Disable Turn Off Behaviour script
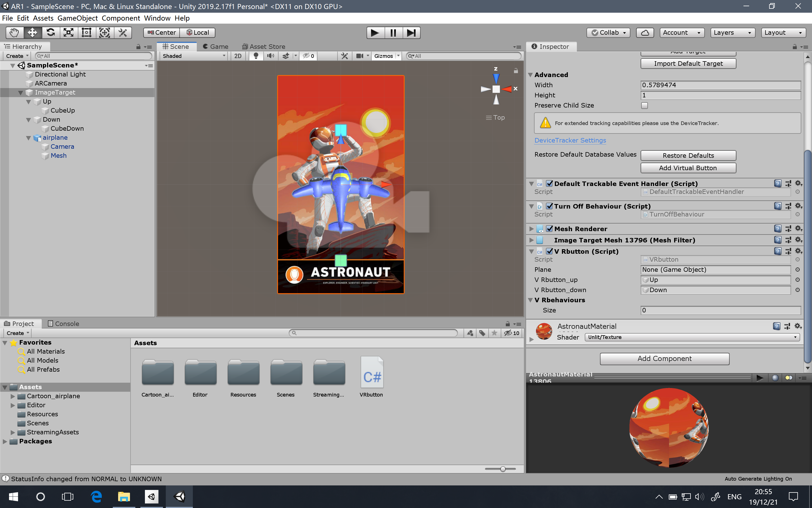 pos(549,206)
